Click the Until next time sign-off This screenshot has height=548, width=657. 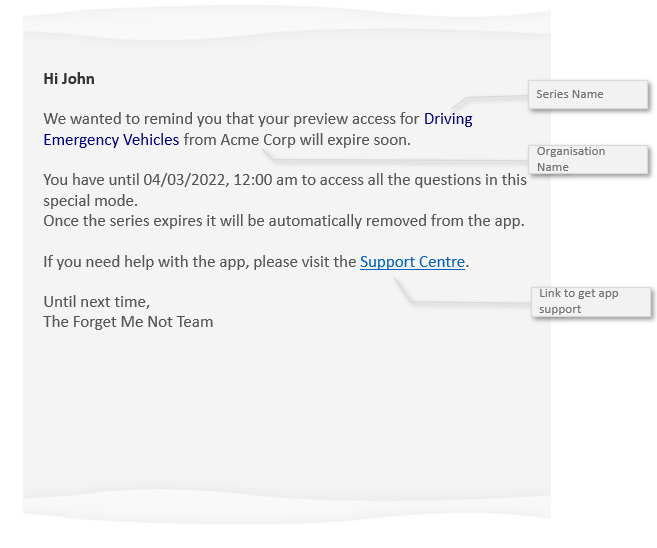[97, 301]
